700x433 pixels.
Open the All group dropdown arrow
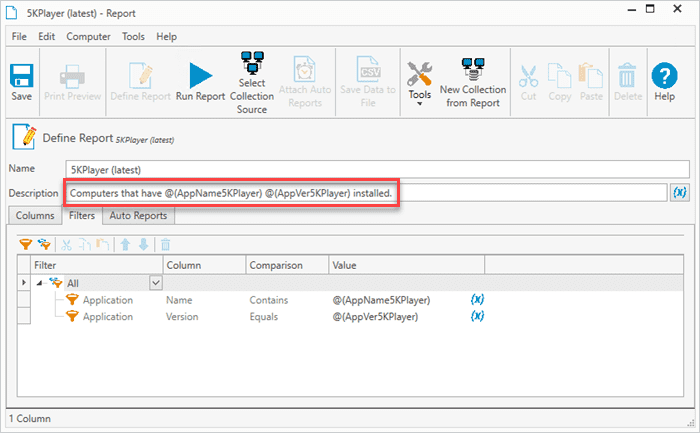click(156, 283)
